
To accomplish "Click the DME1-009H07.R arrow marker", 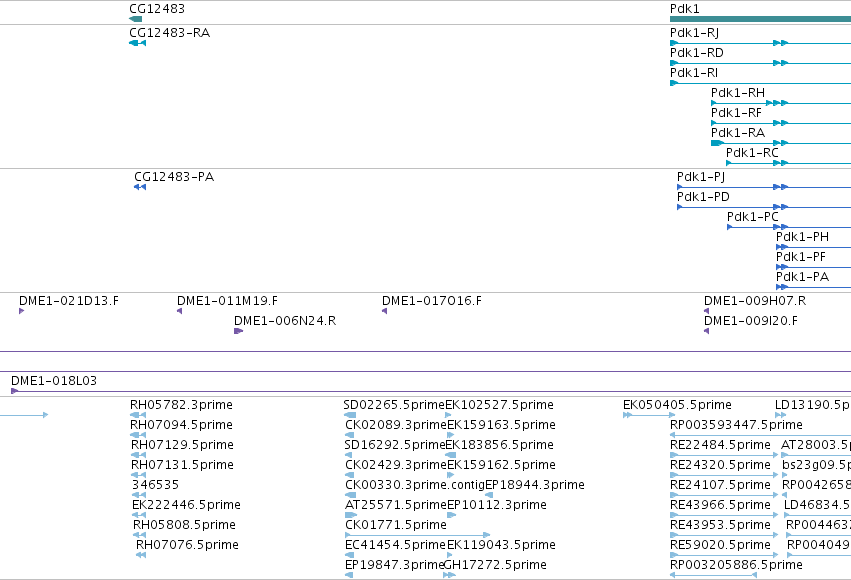I will pos(707,311).
